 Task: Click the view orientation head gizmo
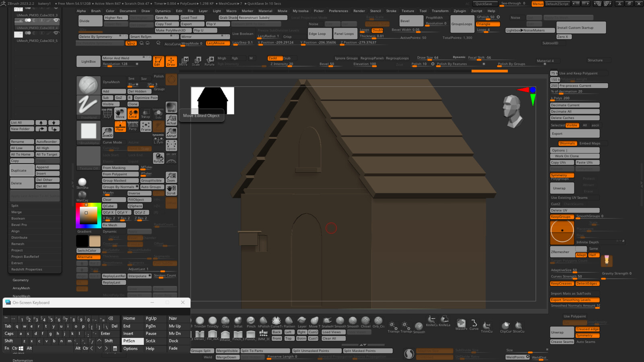pyautogui.click(x=512, y=110)
